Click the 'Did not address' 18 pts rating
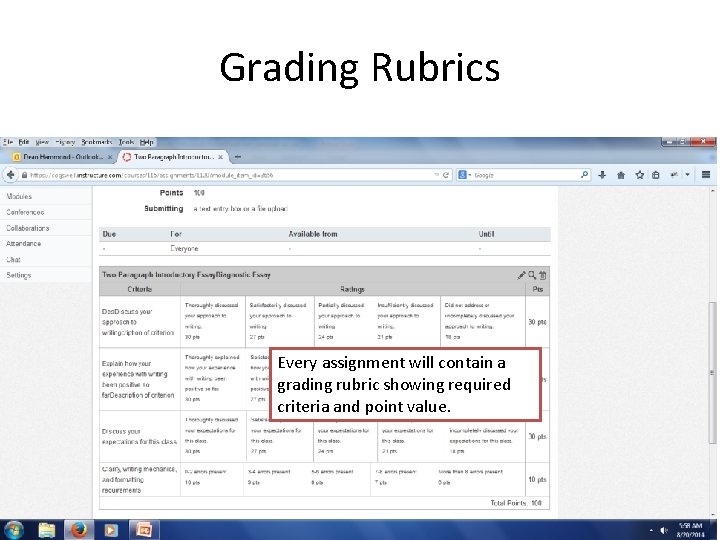Screen dimensions: 720x540 click(482, 321)
